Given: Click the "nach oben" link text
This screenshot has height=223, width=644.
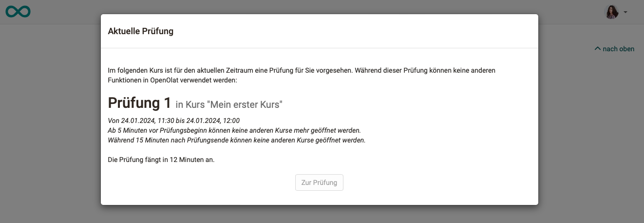Looking at the screenshot, I should click(618, 49).
